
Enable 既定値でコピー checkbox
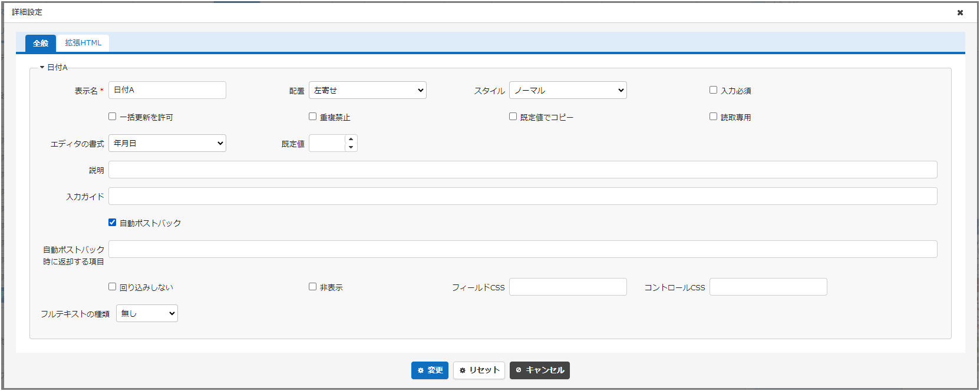coord(513,117)
